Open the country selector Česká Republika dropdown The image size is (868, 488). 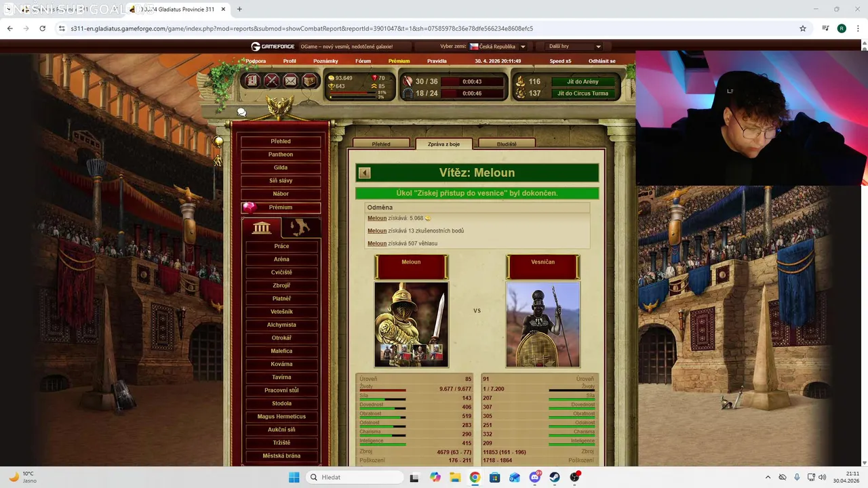pos(498,47)
